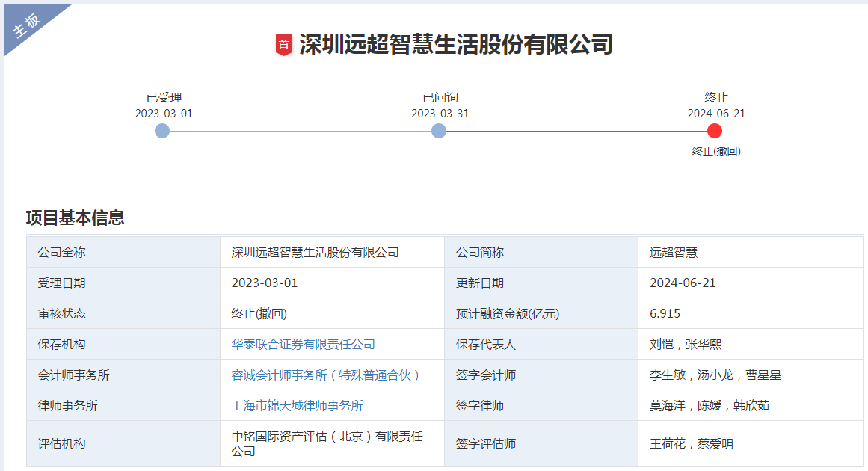Click the 签字律师 names cell
868x471 pixels.
(710, 405)
